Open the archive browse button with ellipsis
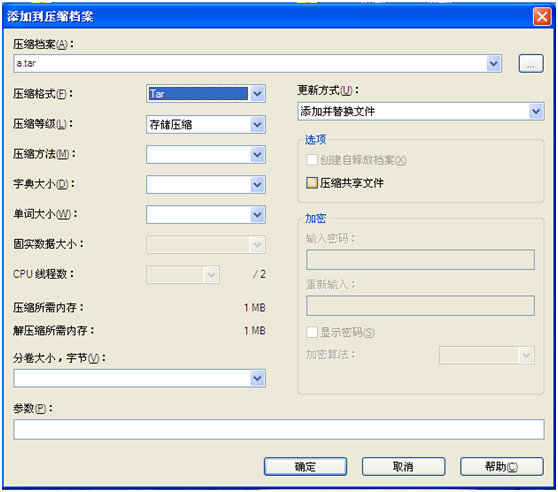 tap(531, 64)
